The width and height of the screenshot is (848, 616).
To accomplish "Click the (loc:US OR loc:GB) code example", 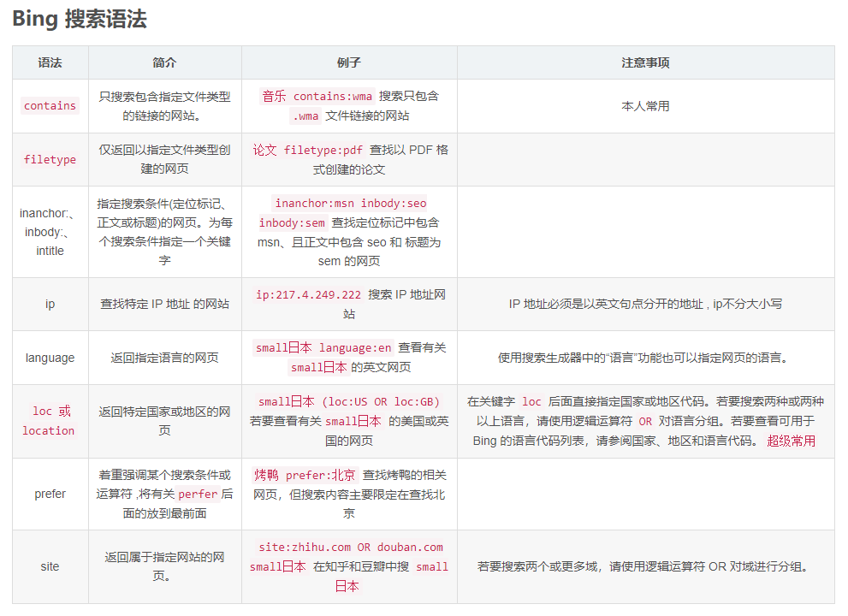I will [x=381, y=402].
